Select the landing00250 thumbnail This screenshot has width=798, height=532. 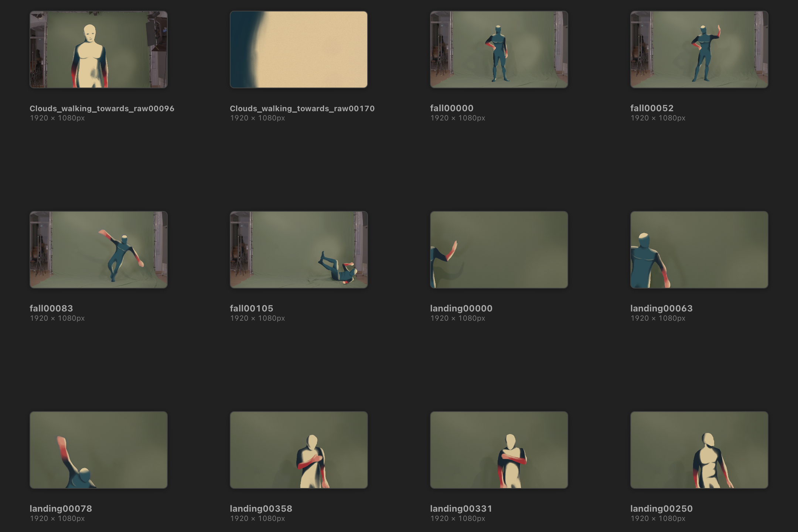(x=699, y=450)
